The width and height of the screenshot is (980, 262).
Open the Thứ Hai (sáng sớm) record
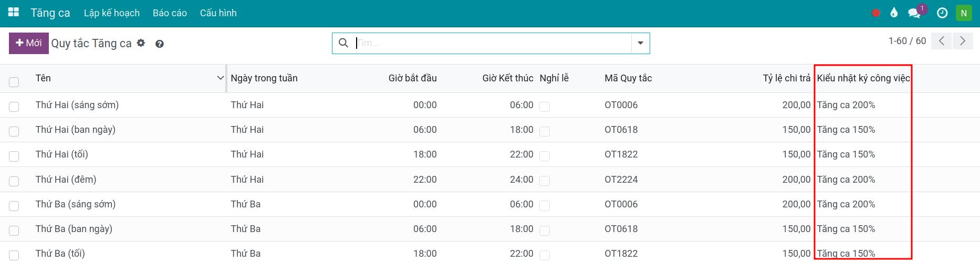(x=77, y=105)
